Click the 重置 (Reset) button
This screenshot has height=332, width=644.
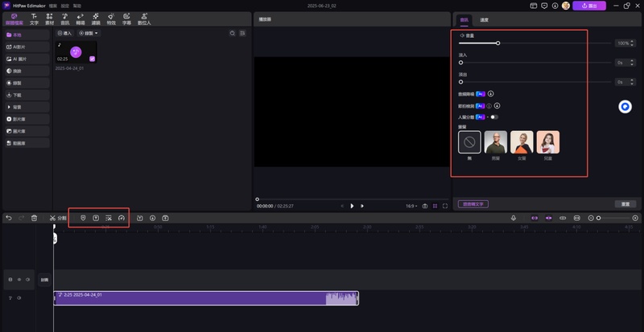click(625, 204)
